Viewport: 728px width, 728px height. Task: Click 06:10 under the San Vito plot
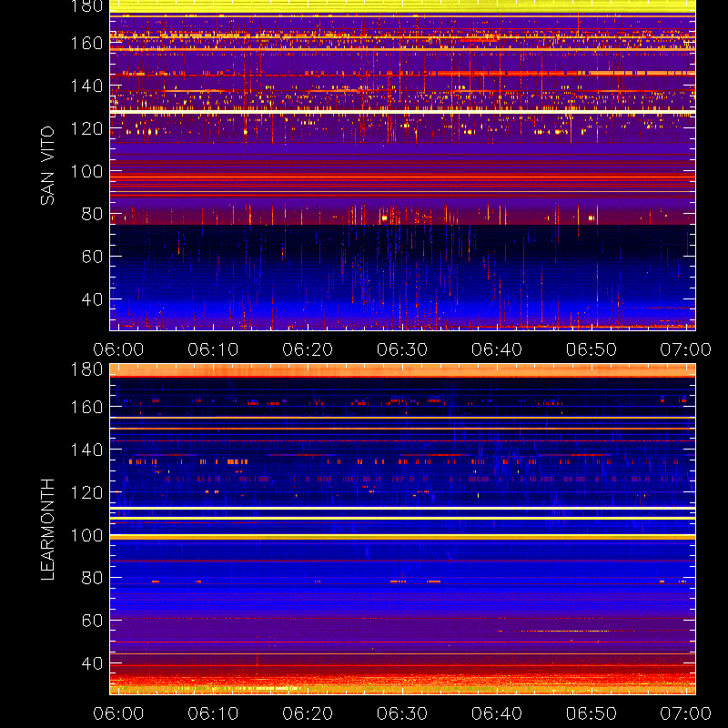click(x=213, y=349)
